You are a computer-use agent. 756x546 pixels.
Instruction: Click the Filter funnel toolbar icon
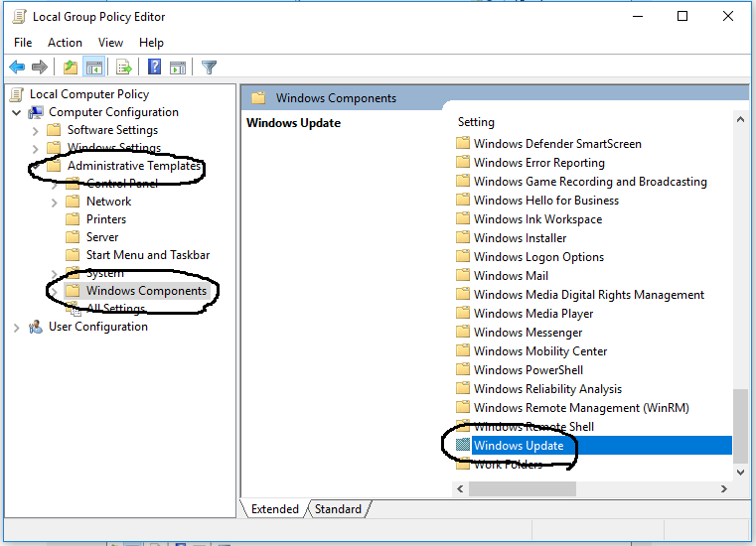pyautogui.click(x=209, y=67)
